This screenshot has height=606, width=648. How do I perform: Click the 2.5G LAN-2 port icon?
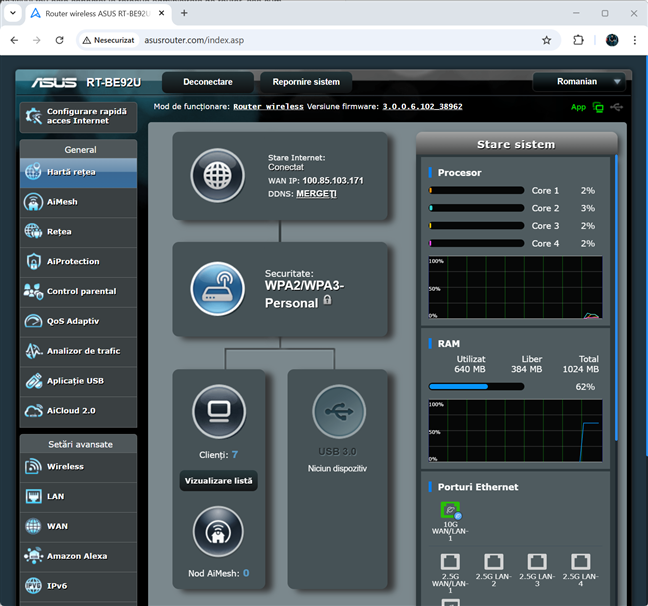pyautogui.click(x=493, y=562)
